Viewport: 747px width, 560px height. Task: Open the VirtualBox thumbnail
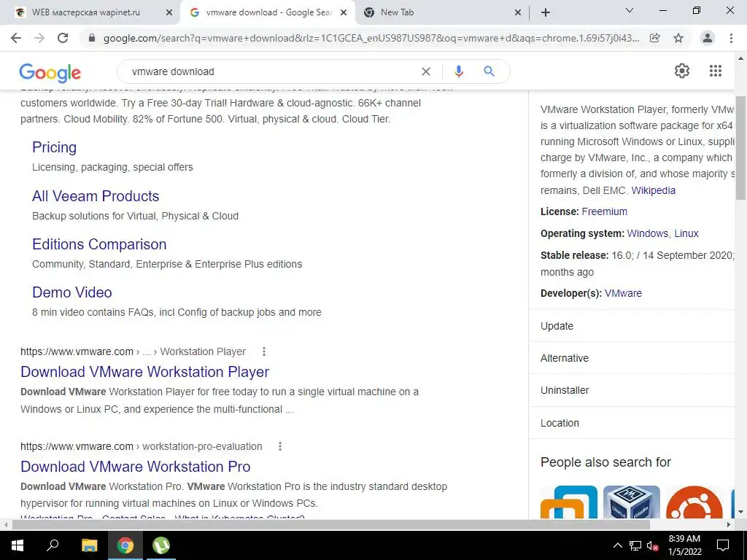point(631,502)
